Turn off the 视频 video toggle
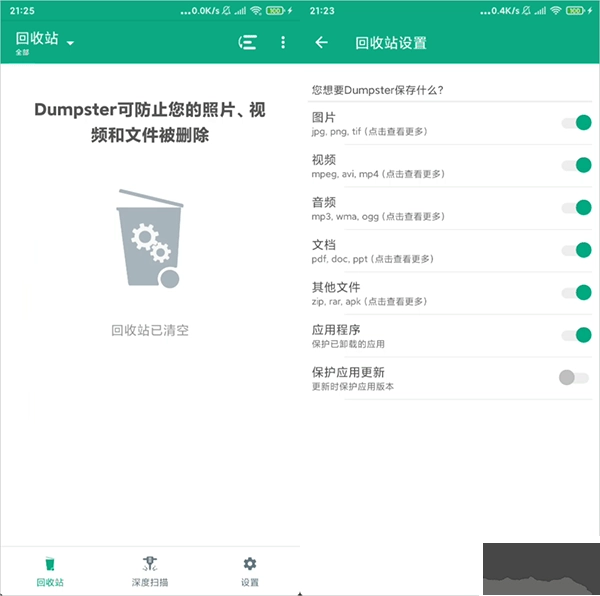 coord(575,165)
